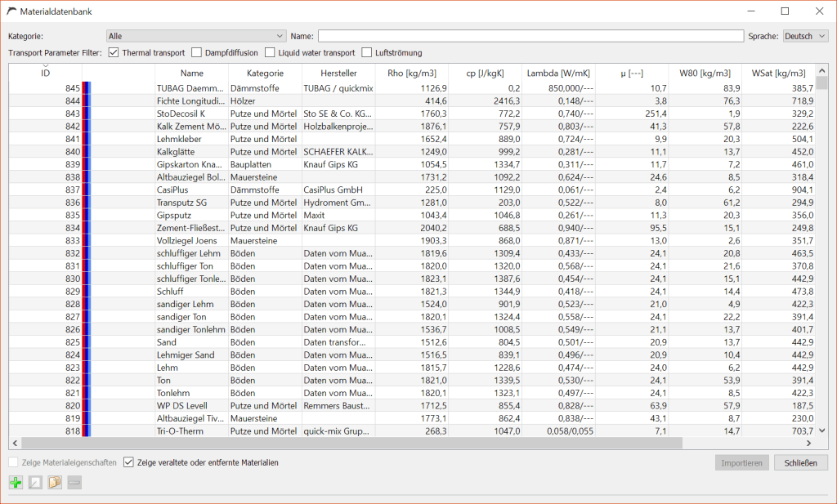Screen dimensions: 837x504
Task: Sort by the ID column header
Action: pos(46,73)
